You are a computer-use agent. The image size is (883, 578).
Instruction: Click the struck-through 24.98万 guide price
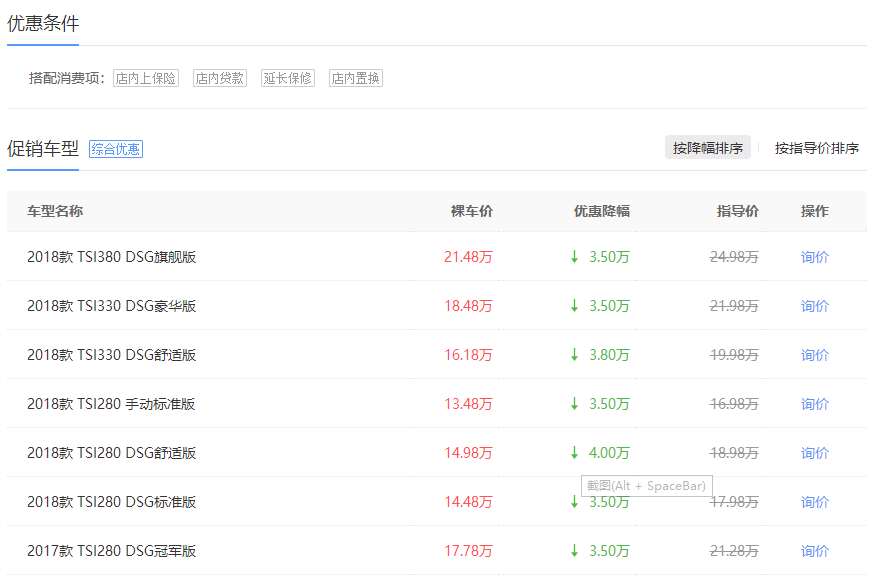734,257
